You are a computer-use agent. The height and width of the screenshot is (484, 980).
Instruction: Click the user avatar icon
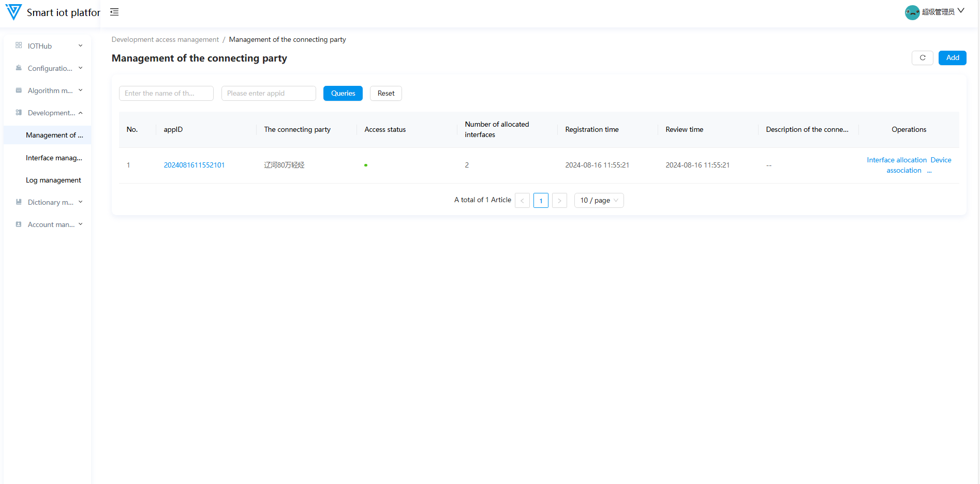(x=912, y=12)
